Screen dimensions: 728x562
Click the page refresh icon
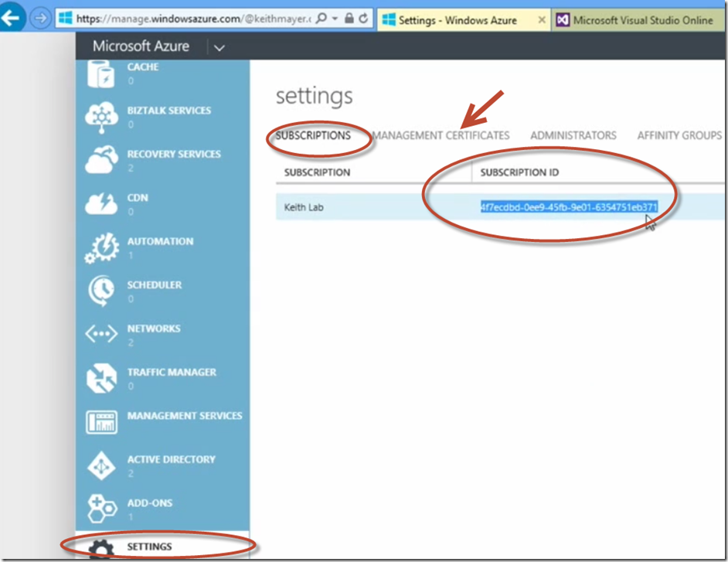click(363, 19)
